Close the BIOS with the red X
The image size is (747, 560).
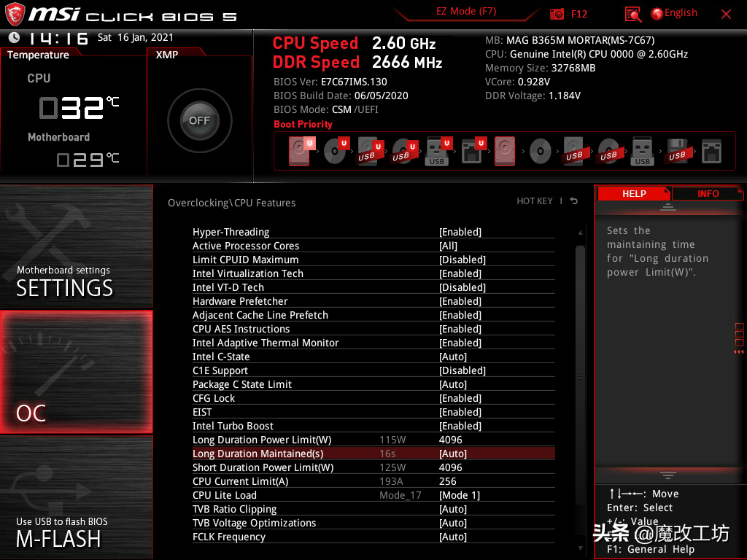point(726,15)
